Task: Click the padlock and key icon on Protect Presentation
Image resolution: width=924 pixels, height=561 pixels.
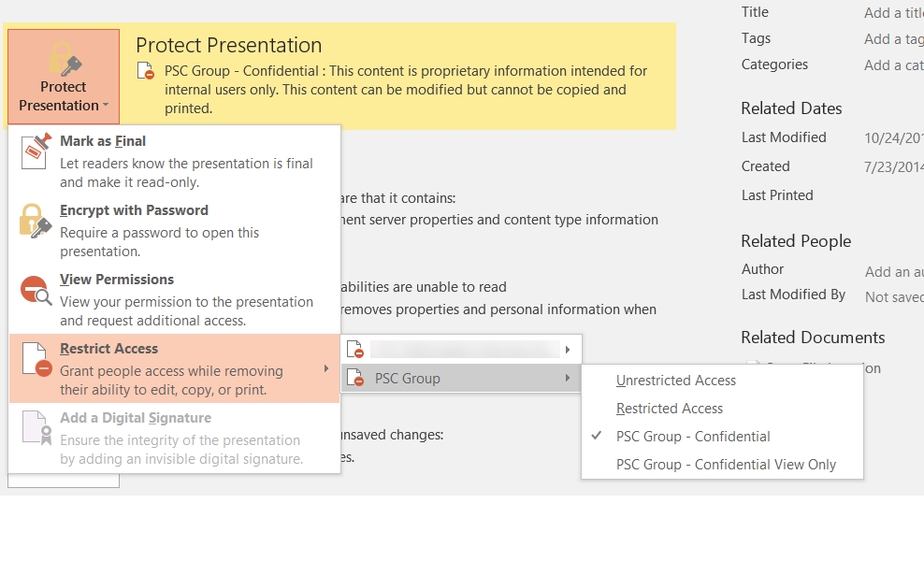Action: point(65,59)
